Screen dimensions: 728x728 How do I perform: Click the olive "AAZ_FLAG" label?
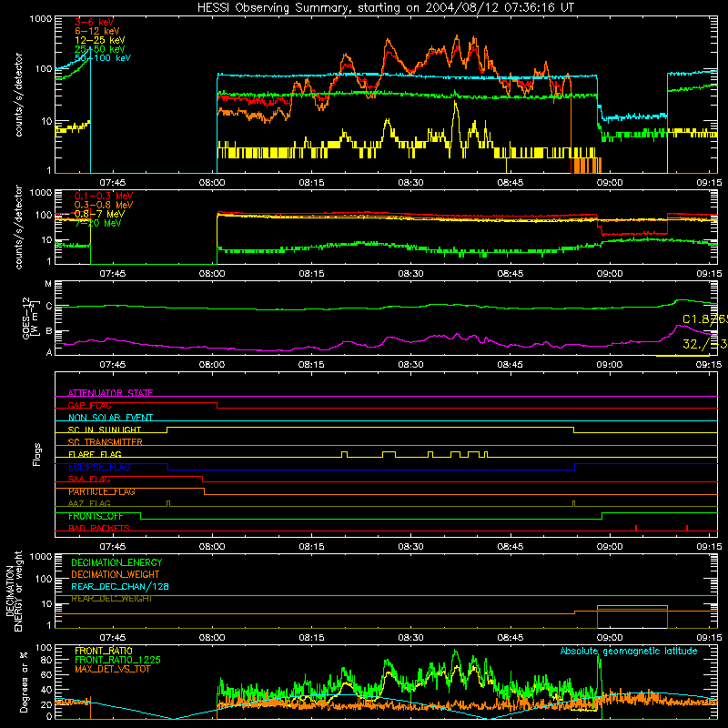pos(89,503)
